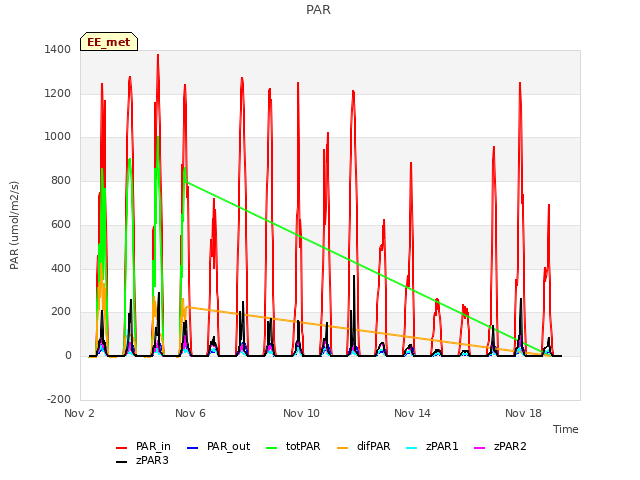Click the EE_met annotation label
This screenshot has height=480, width=640.
pyautogui.click(x=109, y=42)
